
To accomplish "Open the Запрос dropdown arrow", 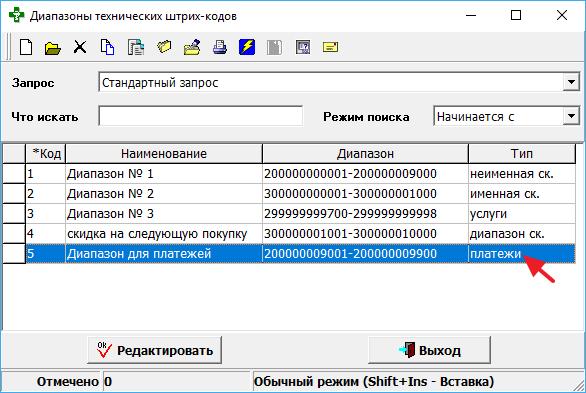I will coord(571,82).
